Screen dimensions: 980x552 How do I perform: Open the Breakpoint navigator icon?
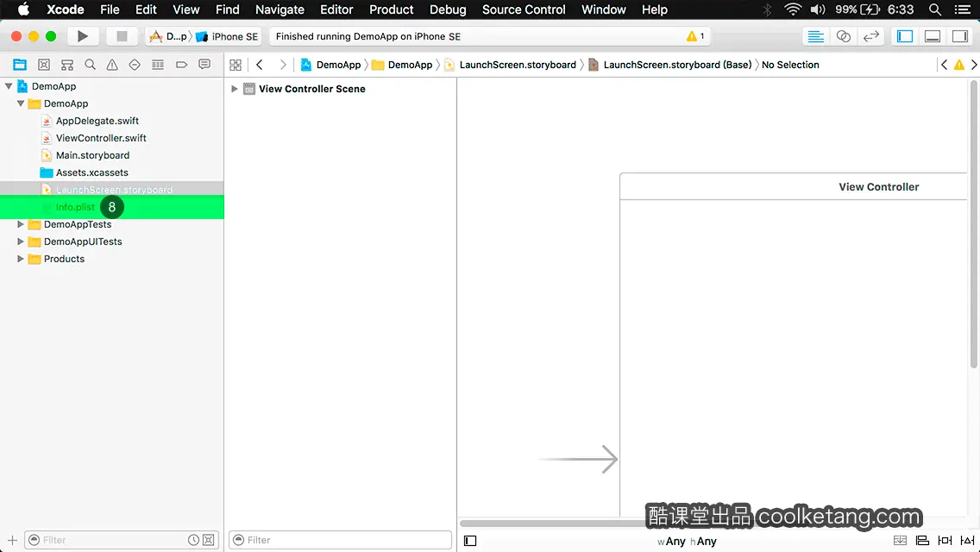coord(181,65)
